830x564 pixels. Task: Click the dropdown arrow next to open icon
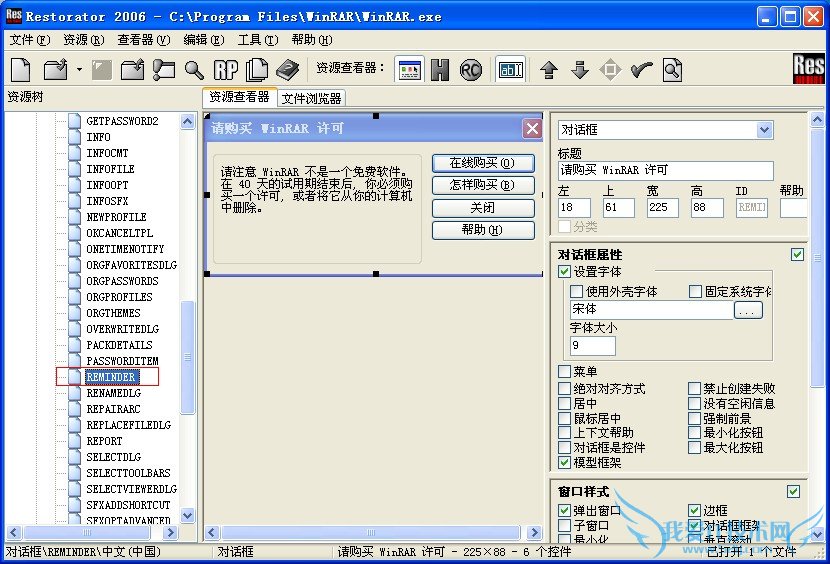tap(78, 69)
